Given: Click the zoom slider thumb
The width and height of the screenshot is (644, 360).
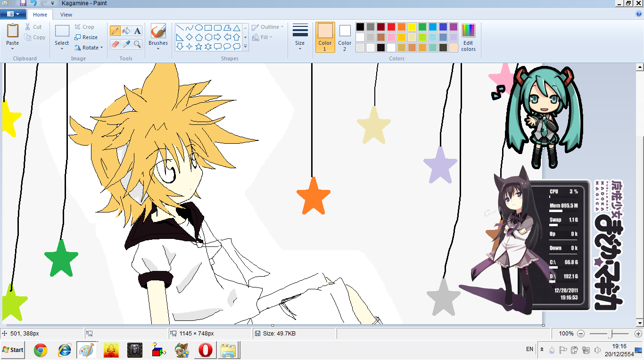Looking at the screenshot, I should pyautogui.click(x=611, y=334).
